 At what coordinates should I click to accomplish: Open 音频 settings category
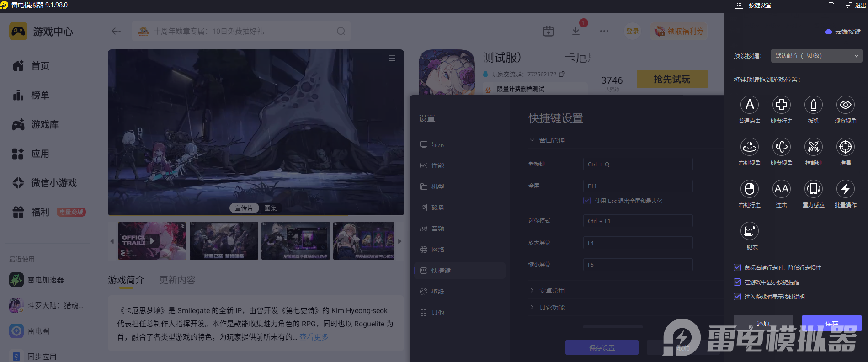[432, 229]
